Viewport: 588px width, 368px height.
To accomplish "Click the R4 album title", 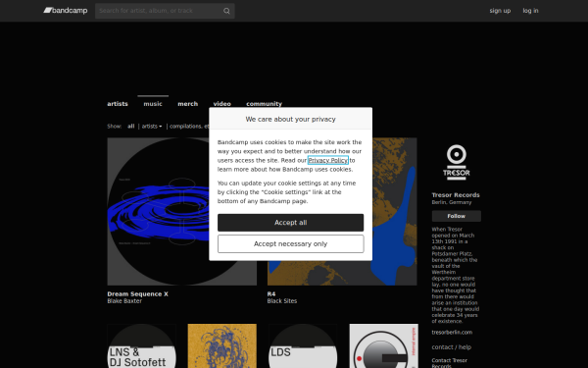I will tap(271, 294).
